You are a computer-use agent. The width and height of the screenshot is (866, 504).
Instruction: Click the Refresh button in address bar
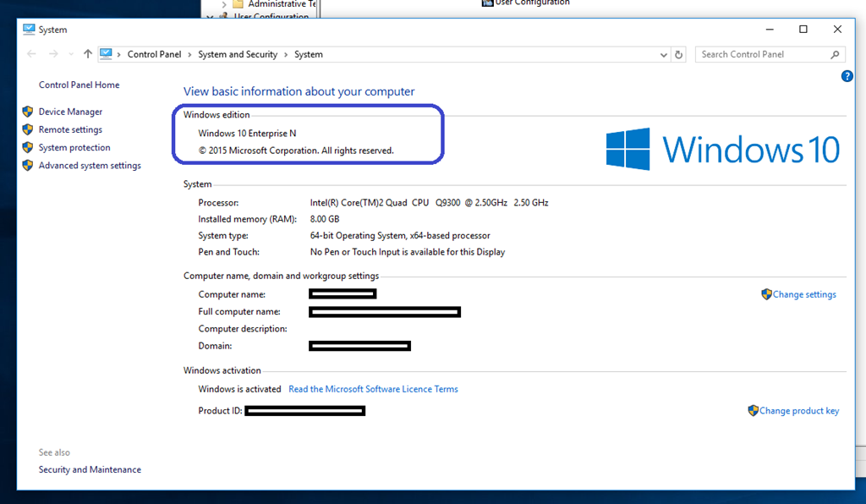(679, 55)
